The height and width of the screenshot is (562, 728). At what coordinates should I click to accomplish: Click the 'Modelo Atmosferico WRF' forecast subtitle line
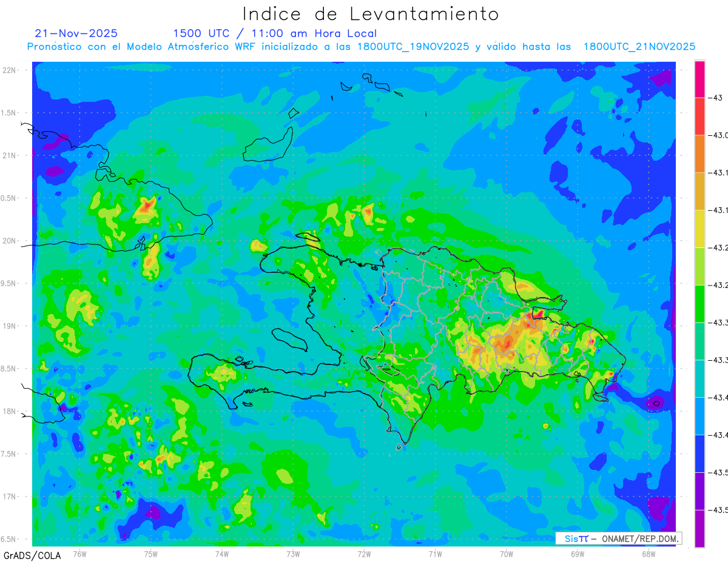pyautogui.click(x=361, y=47)
